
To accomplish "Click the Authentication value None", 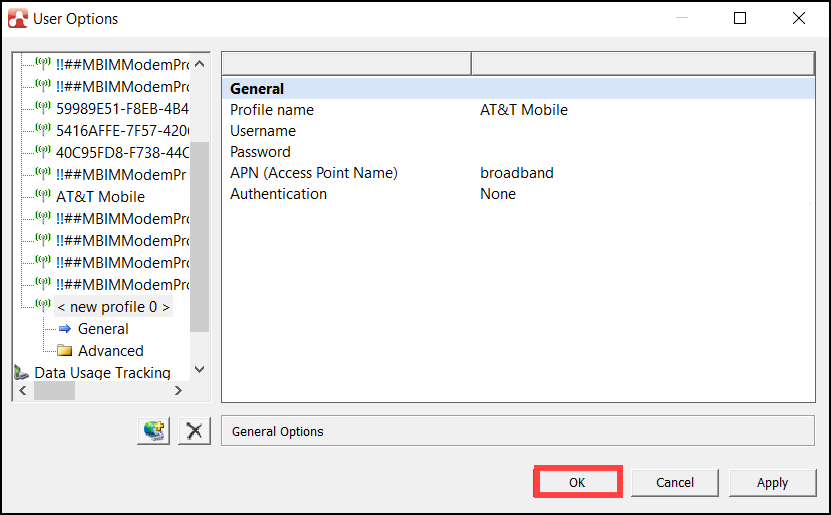I will (x=498, y=194).
